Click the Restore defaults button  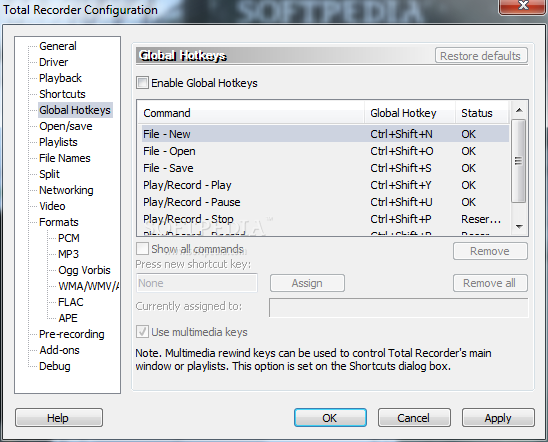pos(481,56)
